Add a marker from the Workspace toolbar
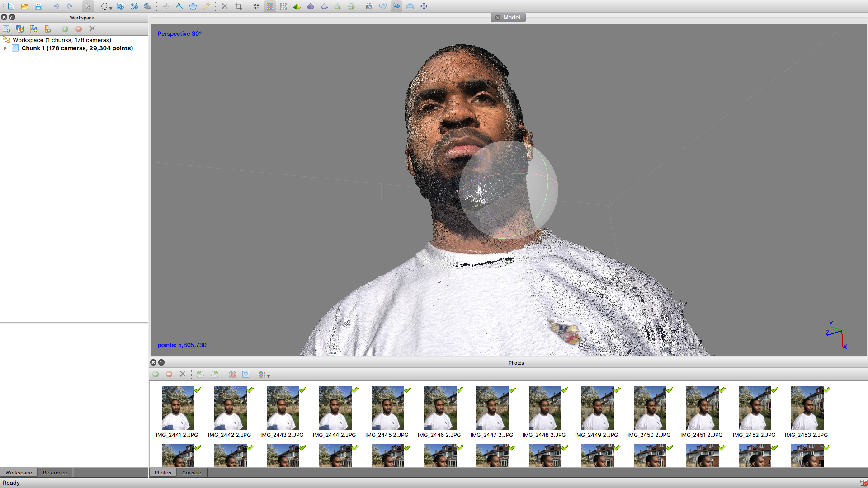The height and width of the screenshot is (488, 868). pyautogui.click(x=33, y=28)
